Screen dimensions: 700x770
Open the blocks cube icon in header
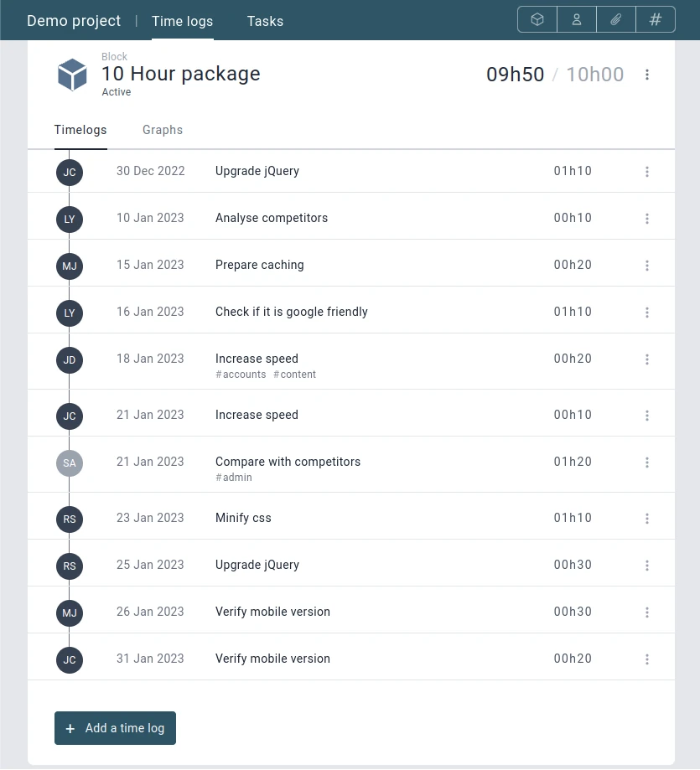click(537, 19)
